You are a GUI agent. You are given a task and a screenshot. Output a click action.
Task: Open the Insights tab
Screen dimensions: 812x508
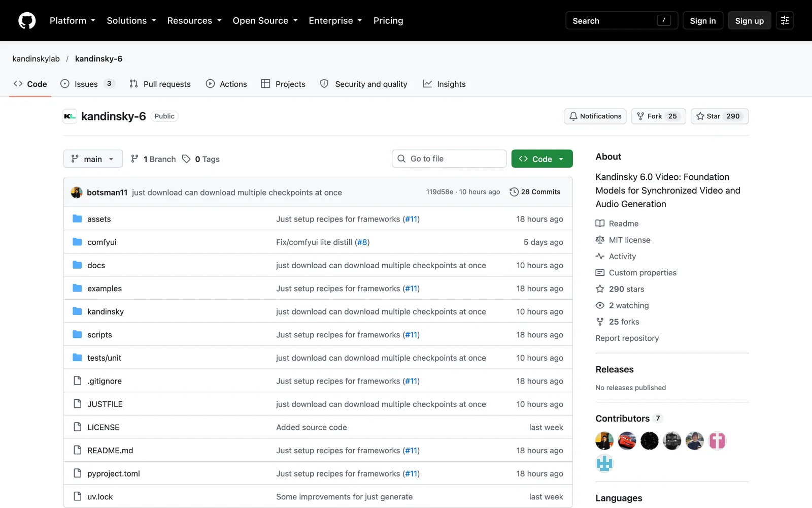tap(444, 84)
